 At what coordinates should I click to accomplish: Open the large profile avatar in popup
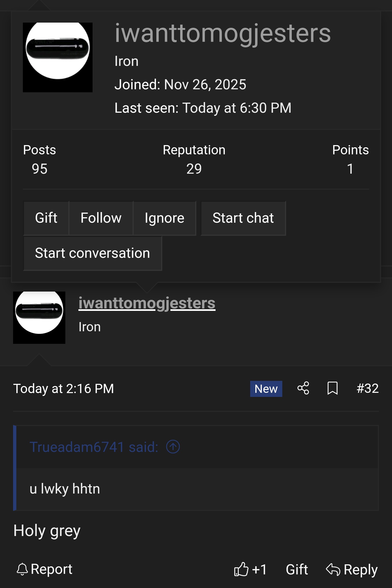58,57
